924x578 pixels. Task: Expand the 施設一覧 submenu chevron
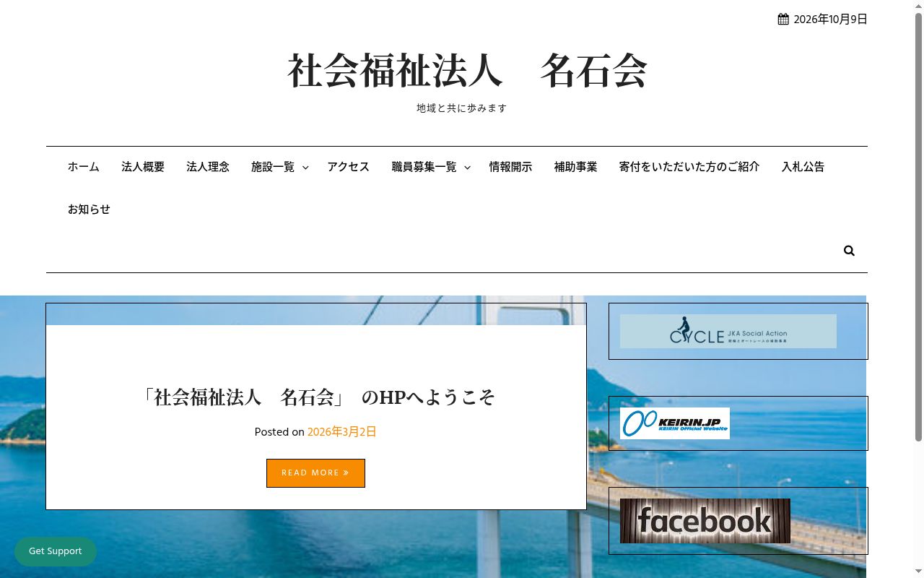click(305, 167)
